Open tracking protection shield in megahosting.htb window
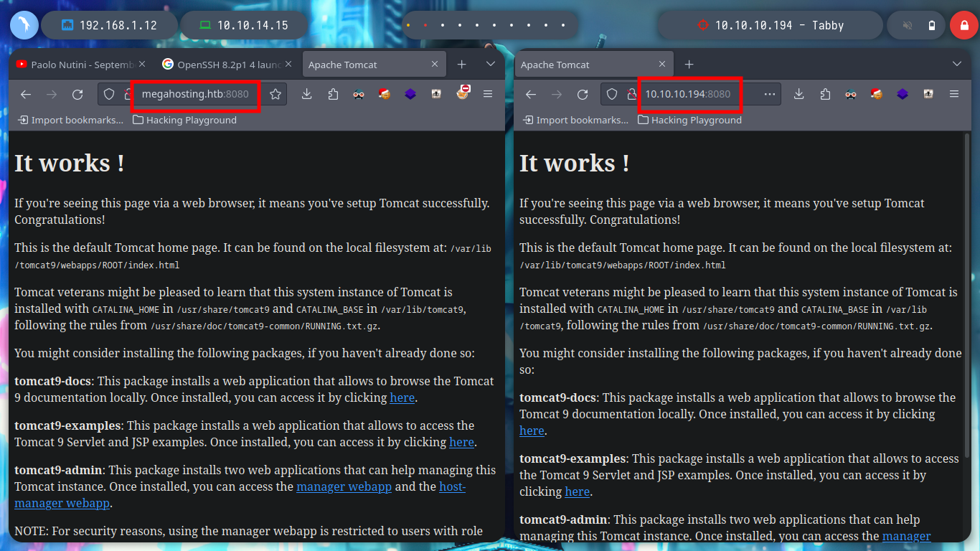980x551 pixels. (109, 94)
